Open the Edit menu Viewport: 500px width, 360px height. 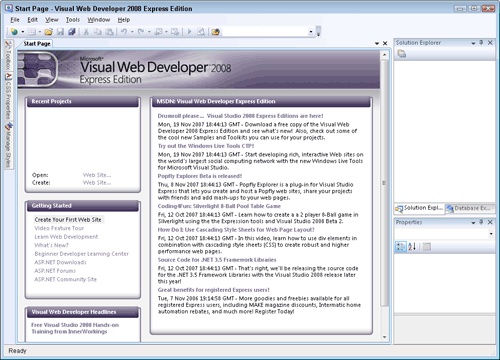tap(32, 20)
